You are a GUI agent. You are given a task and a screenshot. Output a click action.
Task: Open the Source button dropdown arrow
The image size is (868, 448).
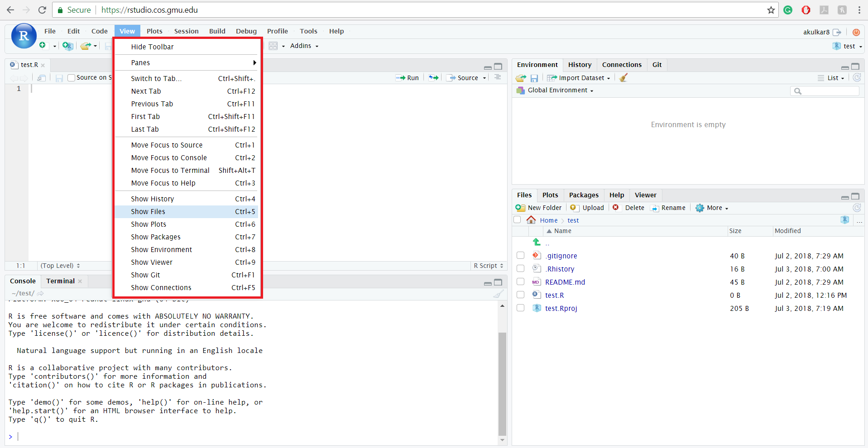click(x=484, y=78)
